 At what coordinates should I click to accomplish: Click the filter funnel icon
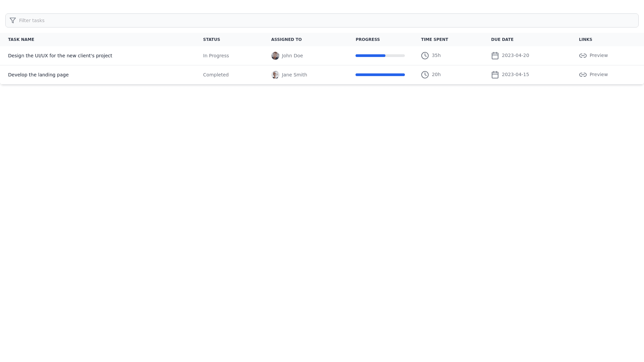tap(13, 20)
